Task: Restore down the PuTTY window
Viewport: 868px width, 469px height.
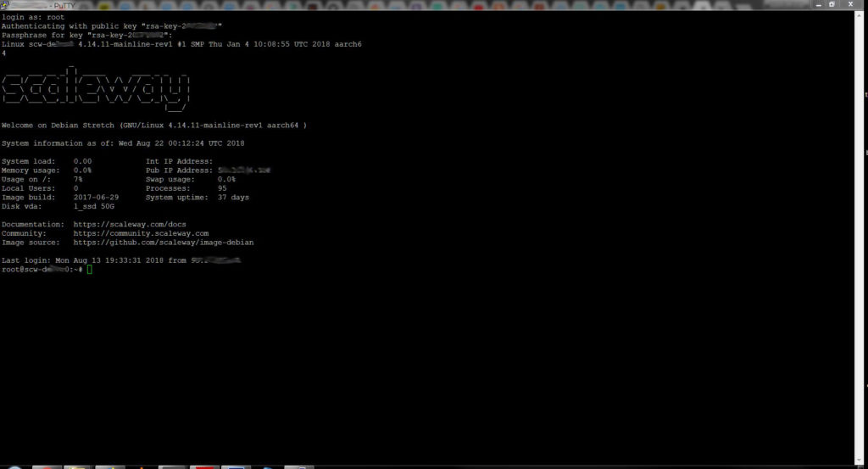Action: [832, 4]
